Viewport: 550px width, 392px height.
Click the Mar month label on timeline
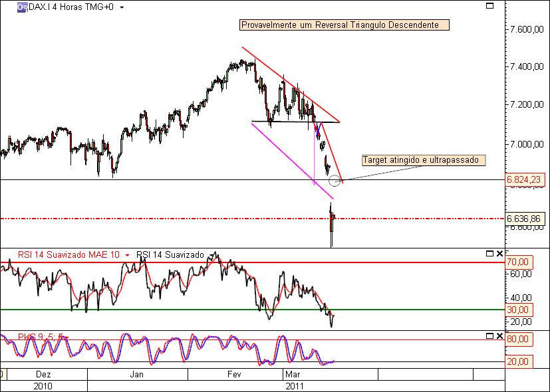pos(293,374)
